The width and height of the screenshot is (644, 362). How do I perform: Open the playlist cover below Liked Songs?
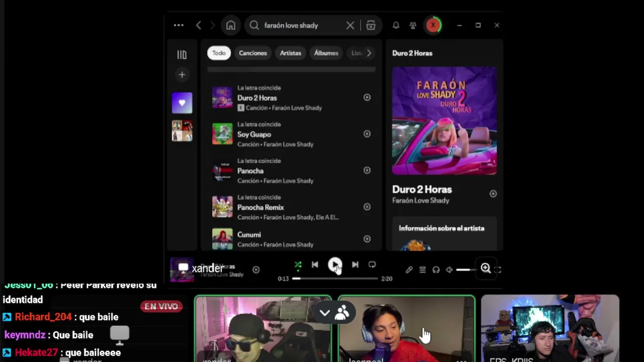click(x=182, y=131)
